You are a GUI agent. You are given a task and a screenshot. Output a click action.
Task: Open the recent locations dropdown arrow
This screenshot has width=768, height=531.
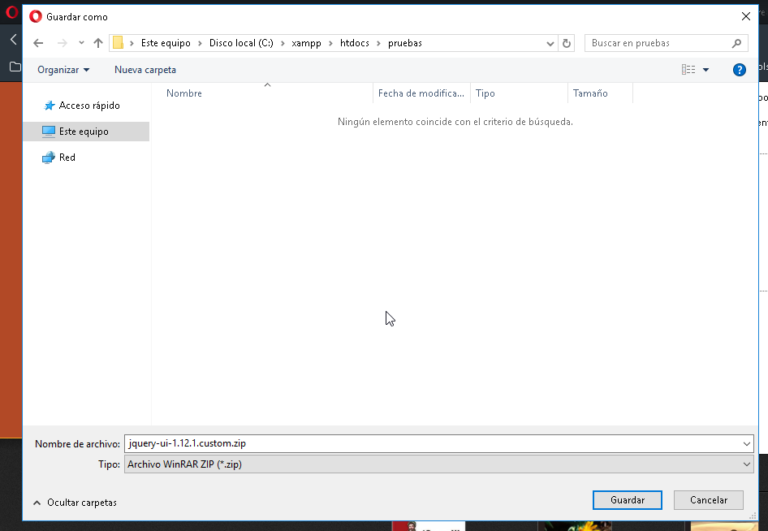[x=81, y=44]
